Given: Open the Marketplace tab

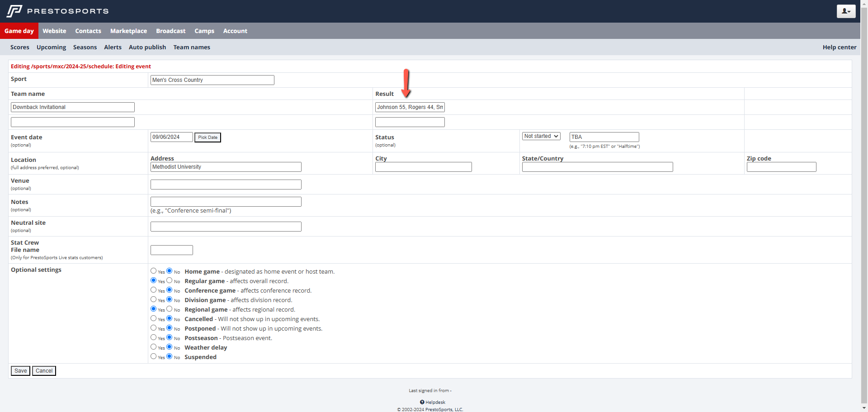Looking at the screenshot, I should (128, 31).
